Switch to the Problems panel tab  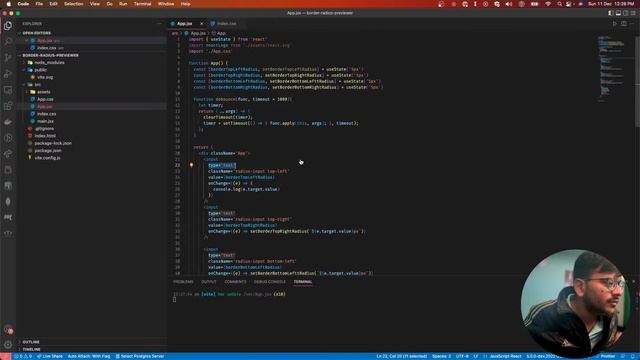[183, 282]
